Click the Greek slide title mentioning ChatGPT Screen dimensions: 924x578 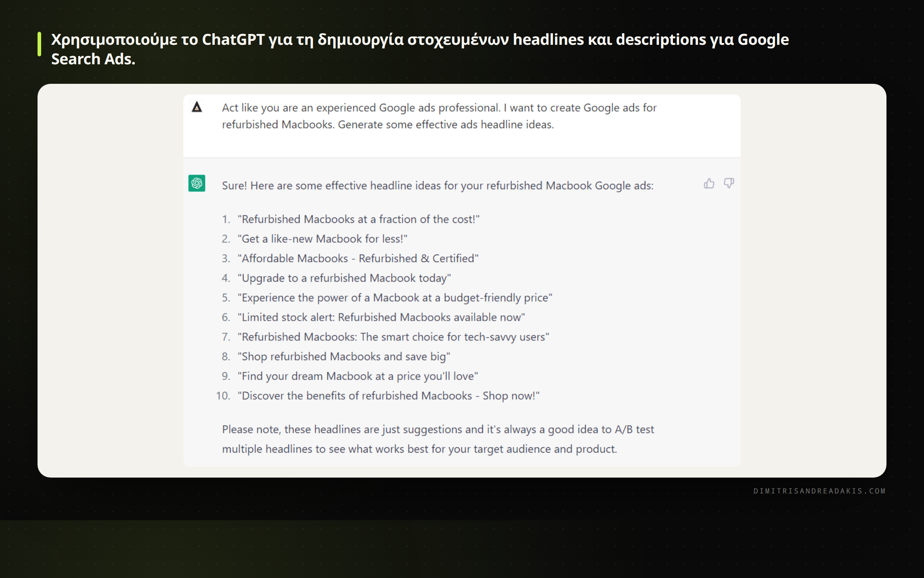coord(420,49)
